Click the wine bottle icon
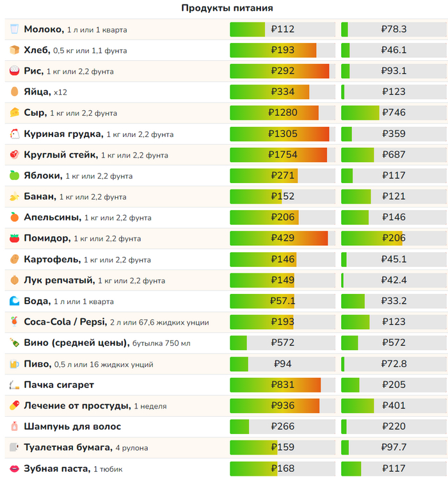 coord(14,343)
